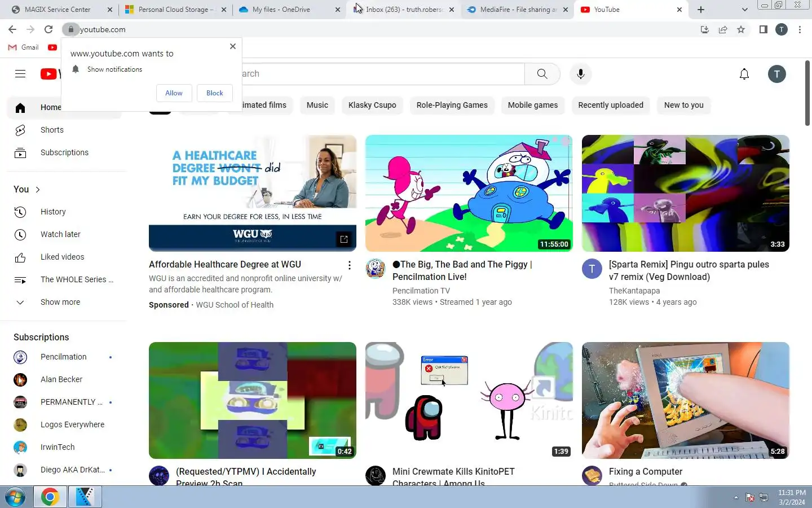Click Chrome on the taskbar
The height and width of the screenshot is (508, 812).
(x=50, y=497)
